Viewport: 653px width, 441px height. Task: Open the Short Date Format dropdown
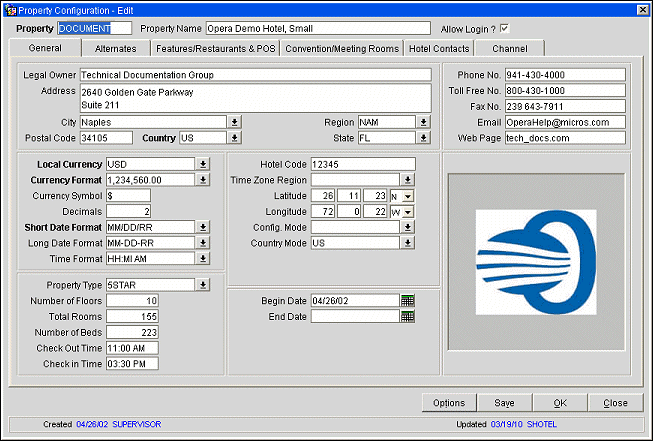[202, 227]
